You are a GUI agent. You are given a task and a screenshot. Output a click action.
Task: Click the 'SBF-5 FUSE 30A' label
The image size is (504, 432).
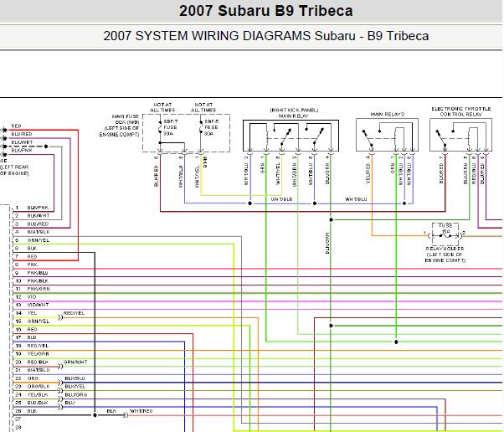click(211, 127)
